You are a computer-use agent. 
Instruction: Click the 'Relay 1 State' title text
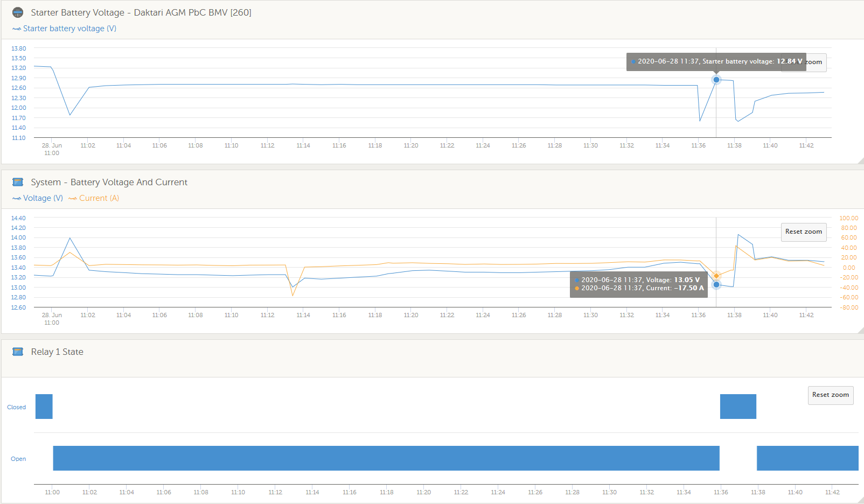click(x=57, y=352)
